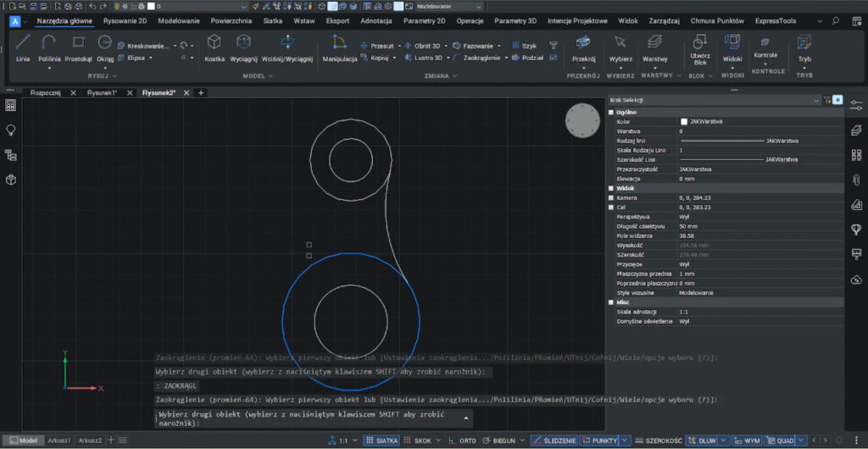Toggle PUNKTY entity snap
Viewport: 868px width, 449px height.
click(x=599, y=441)
